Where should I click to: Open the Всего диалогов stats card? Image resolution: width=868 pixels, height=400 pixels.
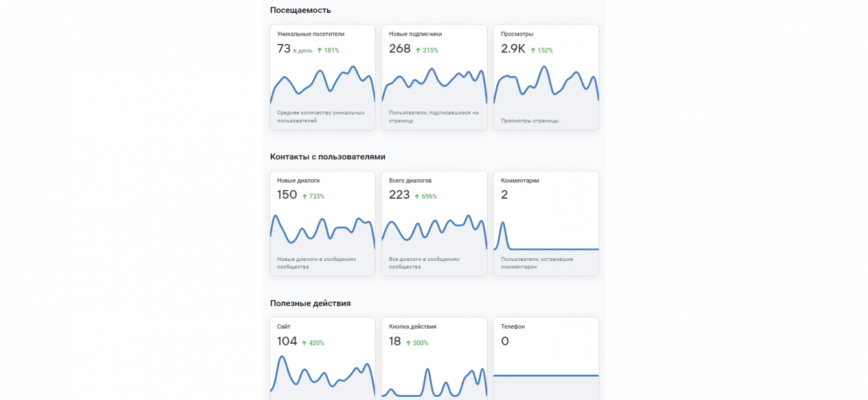pyautogui.click(x=435, y=224)
